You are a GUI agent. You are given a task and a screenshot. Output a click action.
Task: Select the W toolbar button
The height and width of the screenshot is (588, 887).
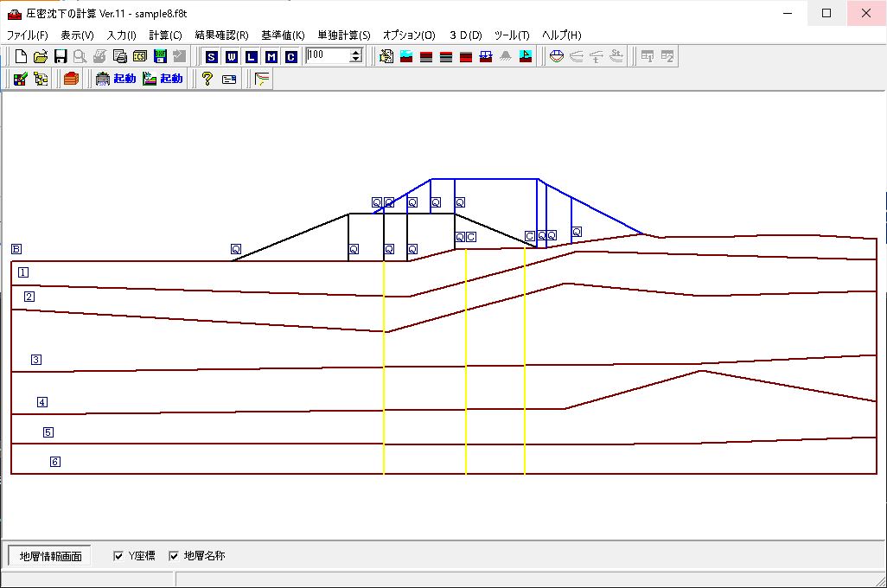tap(232, 56)
